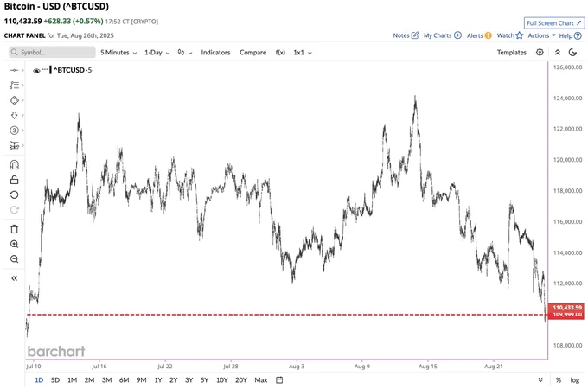Select the 2Y range
The width and height of the screenshot is (588, 389).
click(173, 380)
